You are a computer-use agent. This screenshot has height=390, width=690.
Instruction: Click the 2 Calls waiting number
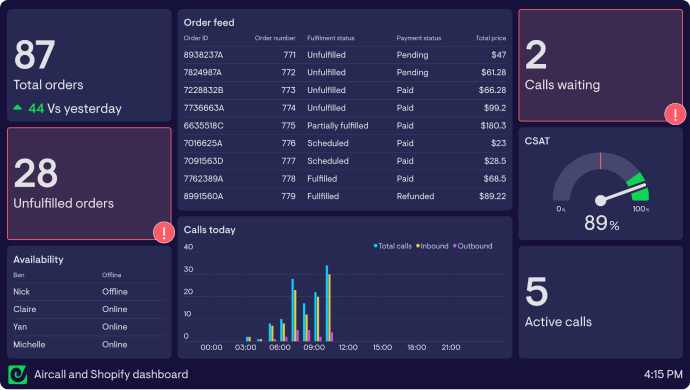(536, 55)
